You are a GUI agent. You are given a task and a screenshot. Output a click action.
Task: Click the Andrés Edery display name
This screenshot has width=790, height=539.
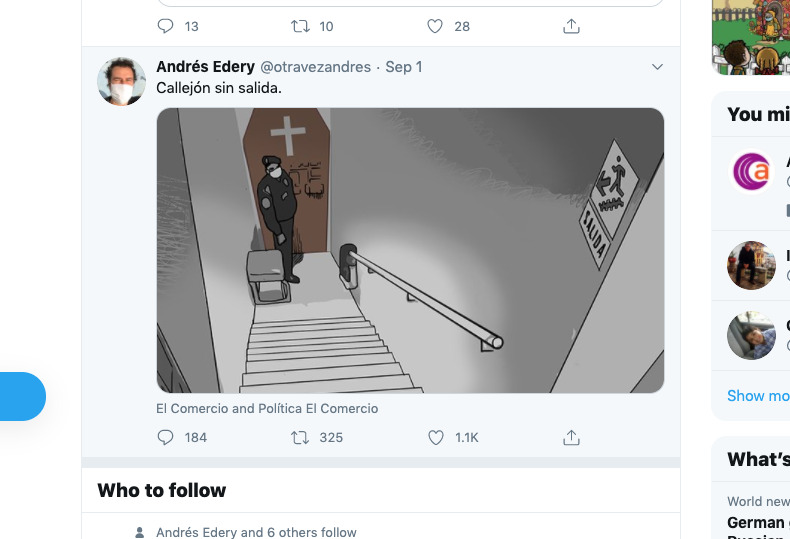pyautogui.click(x=205, y=67)
